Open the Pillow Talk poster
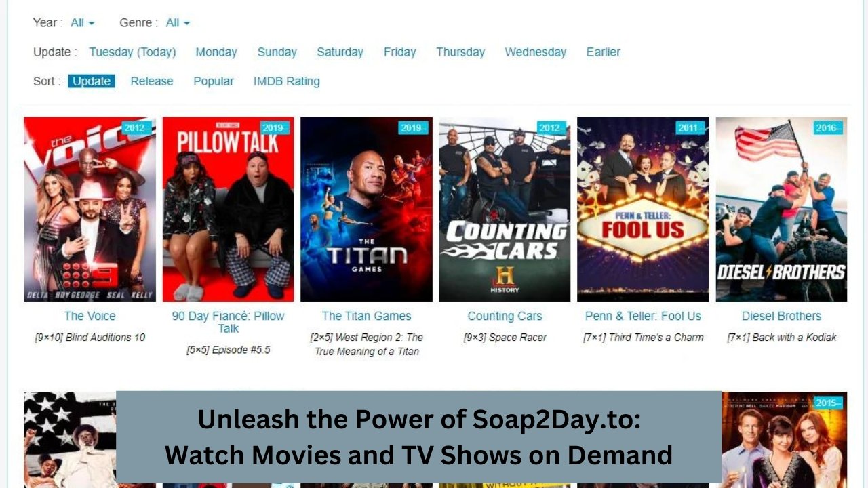This screenshot has height=488, width=868. [228, 209]
